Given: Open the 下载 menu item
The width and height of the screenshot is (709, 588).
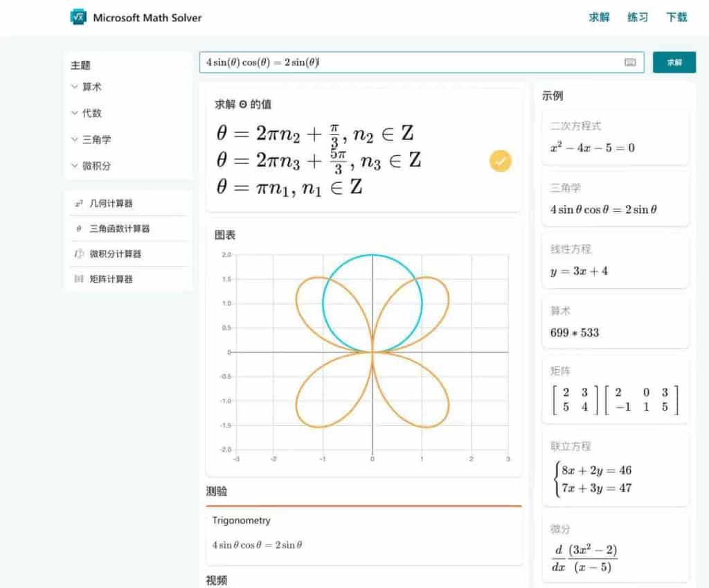Looking at the screenshot, I should click(676, 17).
